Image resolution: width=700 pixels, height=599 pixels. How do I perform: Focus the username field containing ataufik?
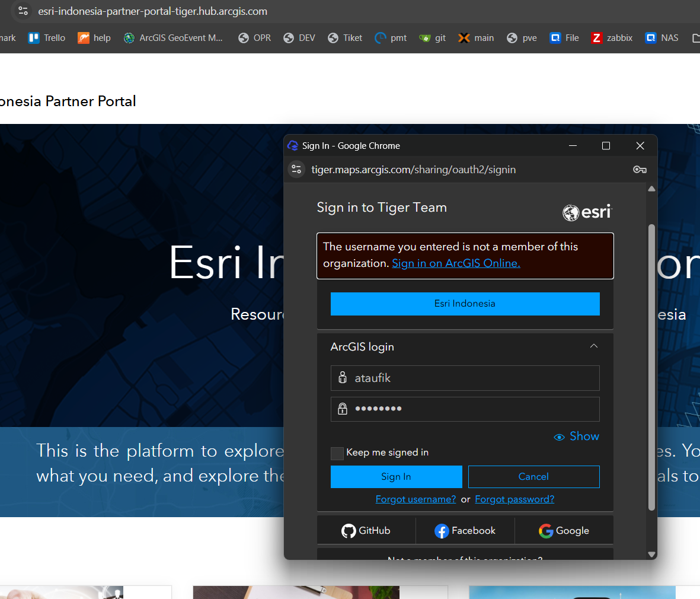click(x=465, y=378)
